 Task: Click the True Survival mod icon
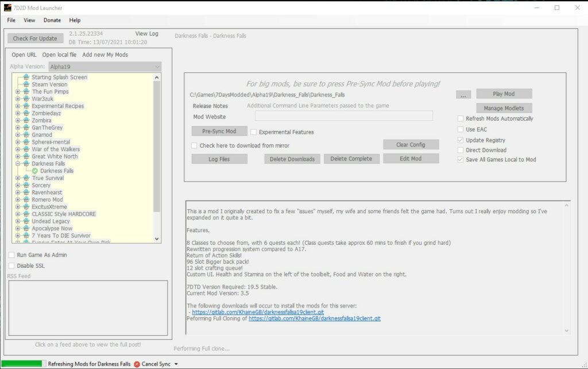[x=26, y=178]
